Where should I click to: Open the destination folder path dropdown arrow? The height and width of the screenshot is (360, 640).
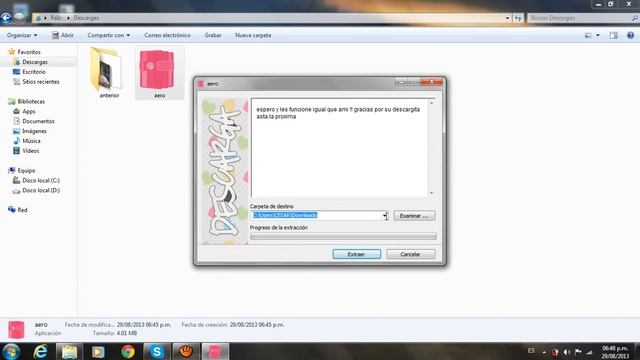(385, 216)
